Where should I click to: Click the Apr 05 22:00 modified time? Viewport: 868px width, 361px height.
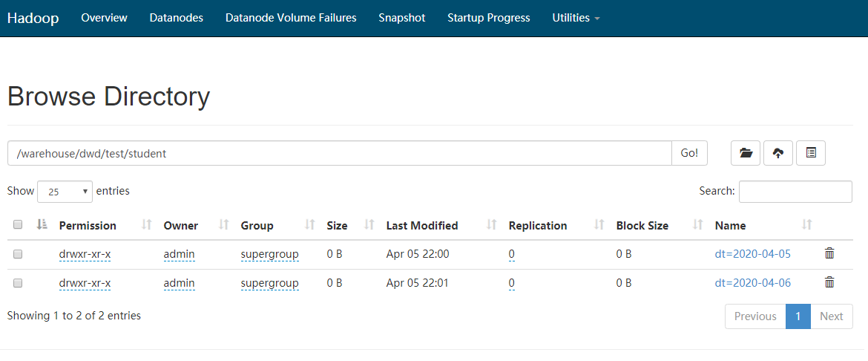click(418, 254)
